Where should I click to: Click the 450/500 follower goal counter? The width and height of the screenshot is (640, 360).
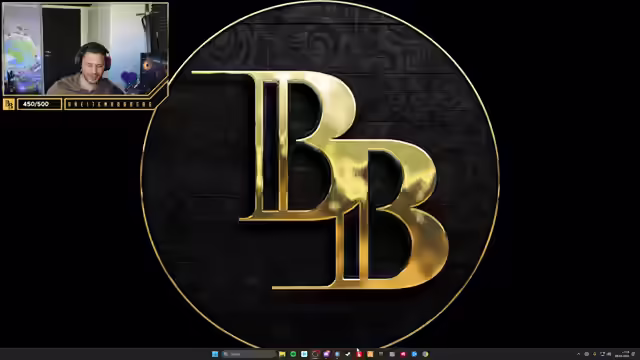tap(39, 104)
